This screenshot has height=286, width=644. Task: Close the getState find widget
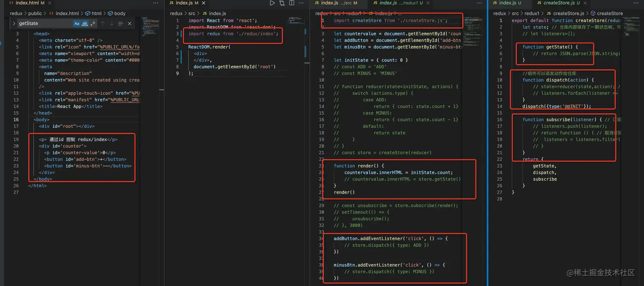pos(129,23)
